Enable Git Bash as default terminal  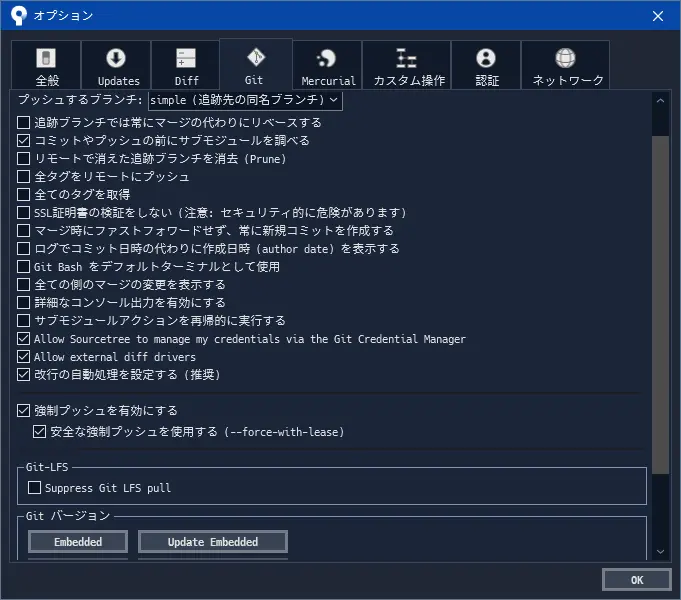(x=23, y=266)
